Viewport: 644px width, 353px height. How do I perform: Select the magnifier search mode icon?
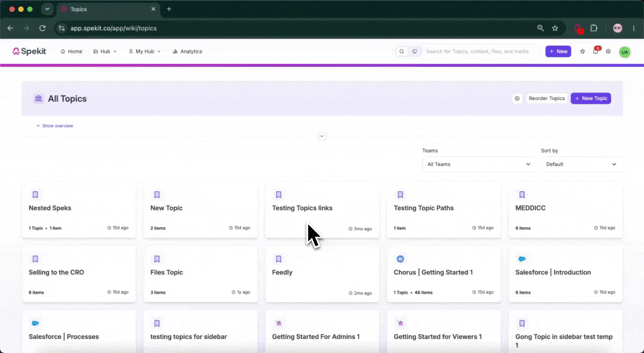pyautogui.click(x=402, y=51)
